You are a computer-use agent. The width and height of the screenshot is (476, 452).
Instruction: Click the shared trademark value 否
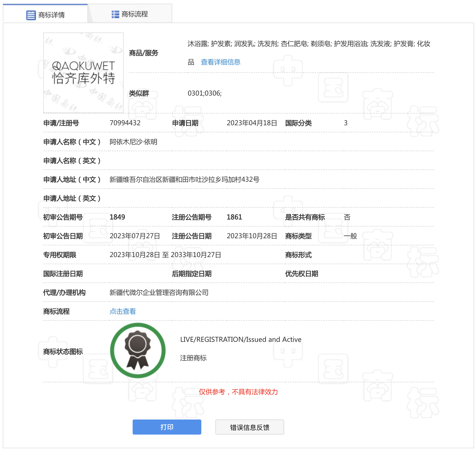click(347, 217)
